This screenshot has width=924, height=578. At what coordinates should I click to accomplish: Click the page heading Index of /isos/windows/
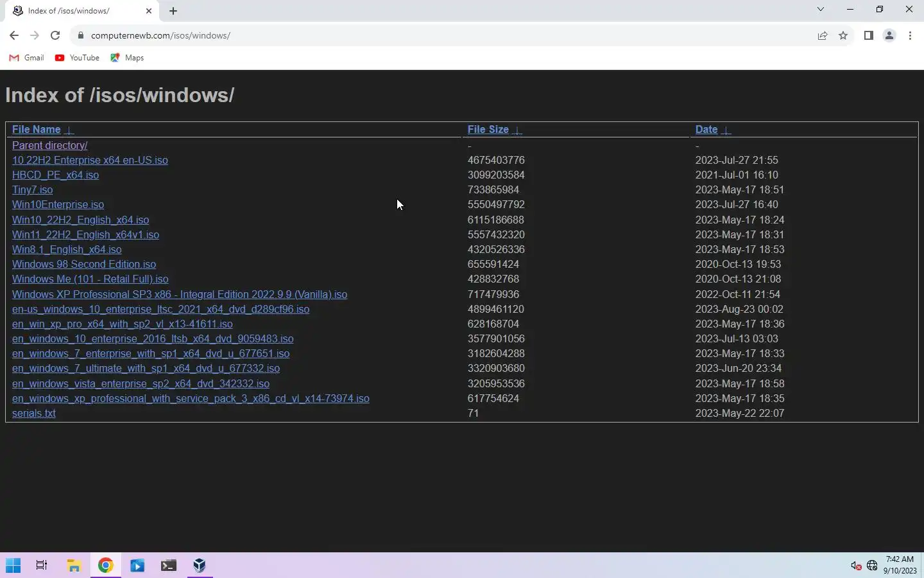click(x=119, y=95)
